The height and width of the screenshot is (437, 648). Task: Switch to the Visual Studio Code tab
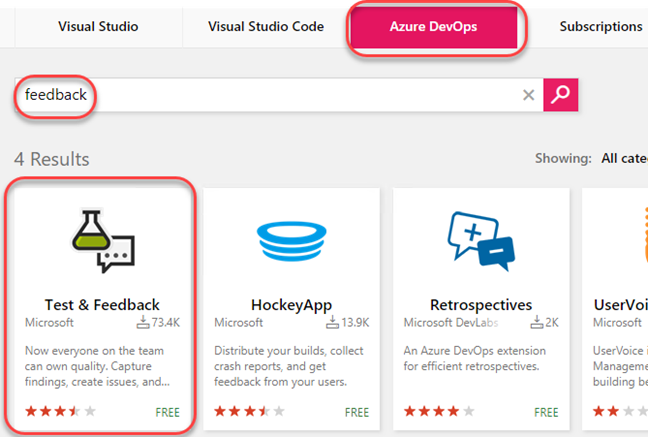click(x=266, y=26)
